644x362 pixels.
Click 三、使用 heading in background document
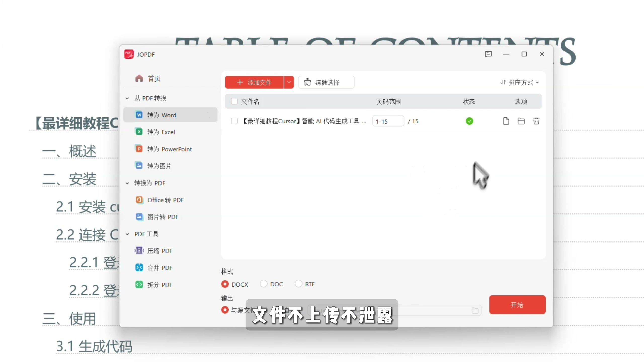click(x=69, y=319)
